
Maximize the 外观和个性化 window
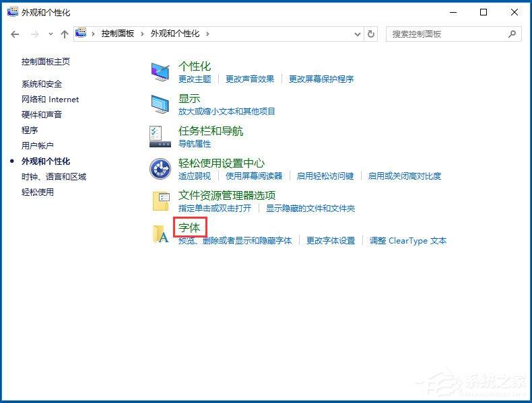[x=484, y=13]
